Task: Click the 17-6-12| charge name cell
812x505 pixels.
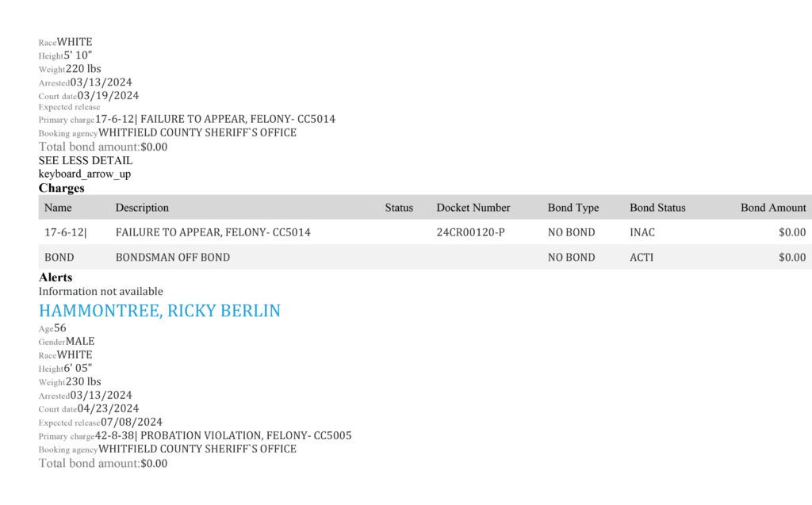Action: click(x=66, y=232)
